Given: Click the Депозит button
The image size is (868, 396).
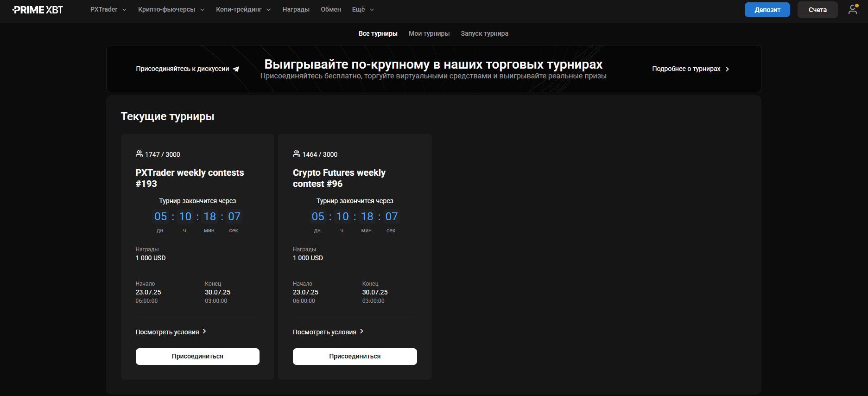Looking at the screenshot, I should click(767, 10).
